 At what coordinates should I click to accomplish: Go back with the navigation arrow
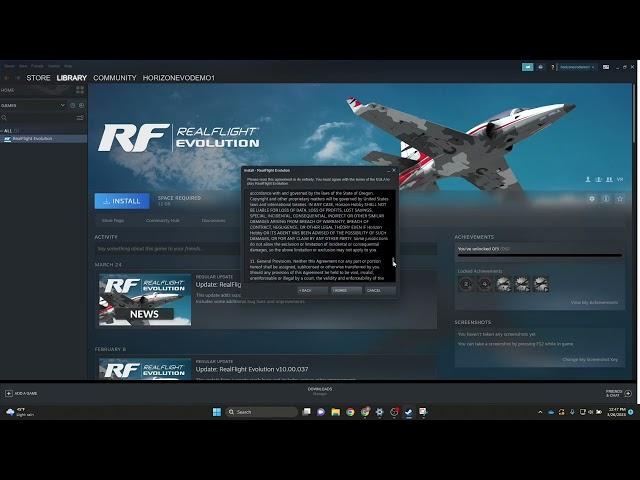[7, 78]
